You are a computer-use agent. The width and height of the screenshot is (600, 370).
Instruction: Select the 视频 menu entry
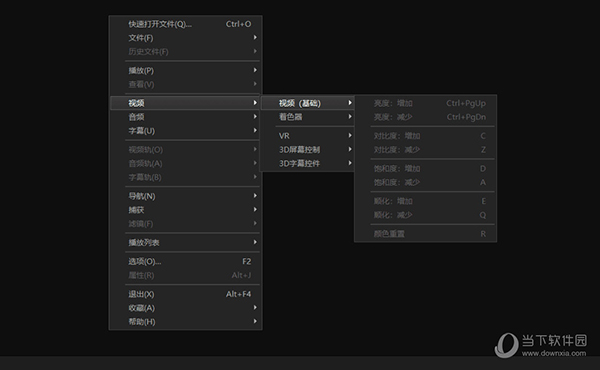coord(186,103)
